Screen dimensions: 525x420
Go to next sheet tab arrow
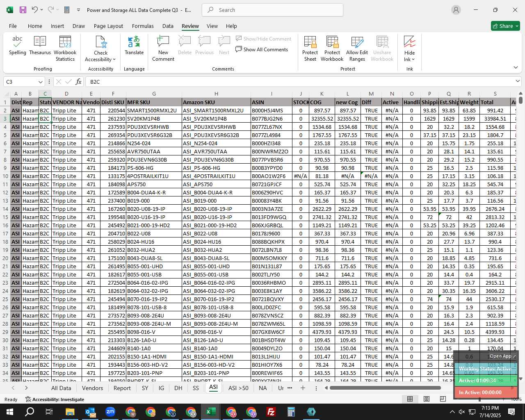coord(26,388)
